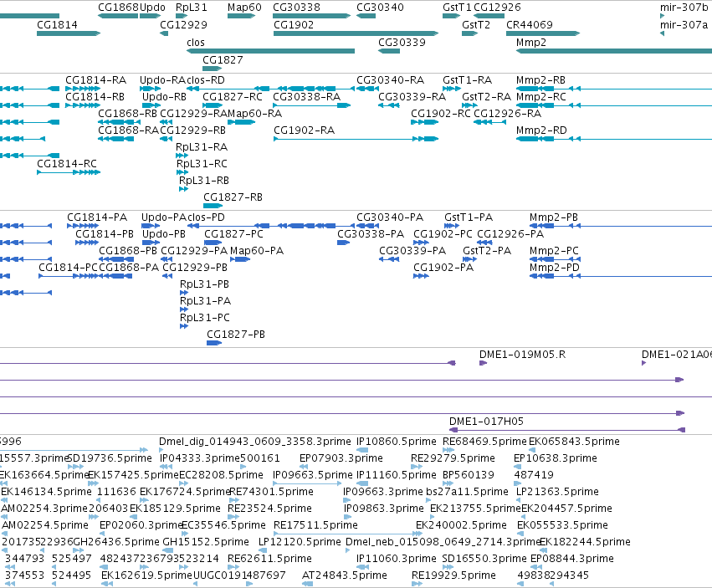The image size is (712, 588).
Task: Select the CG30338 gene label
Action: pos(296,8)
